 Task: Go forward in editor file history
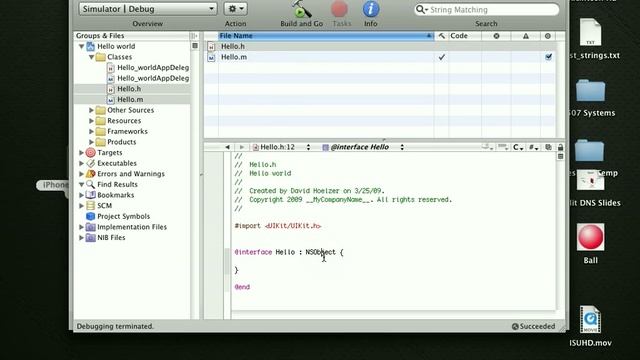(242, 147)
